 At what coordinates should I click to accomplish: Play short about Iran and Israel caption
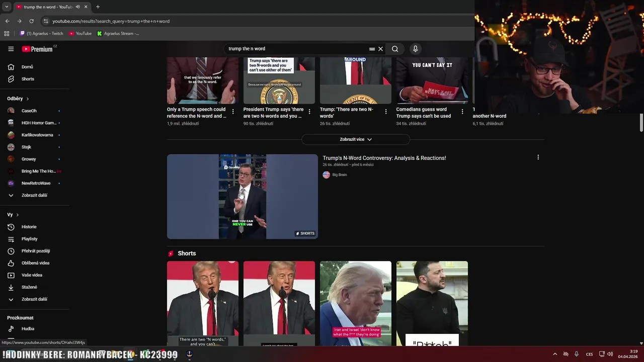(356, 303)
